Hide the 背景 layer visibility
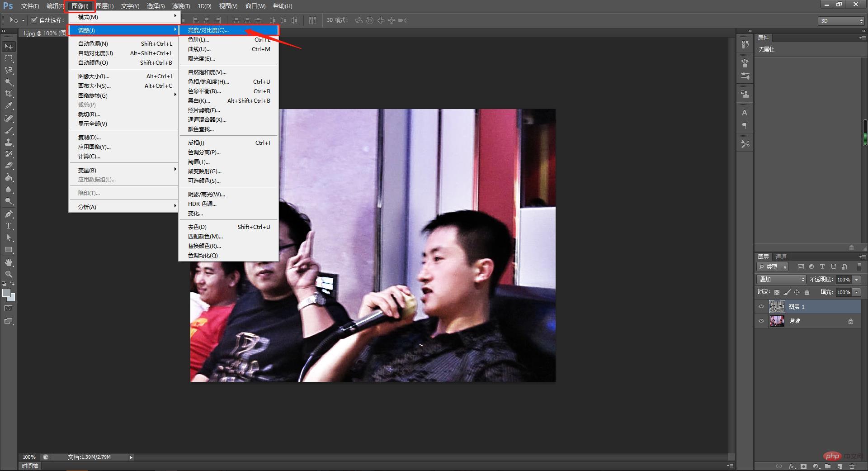The height and width of the screenshot is (471, 868). pos(761,321)
